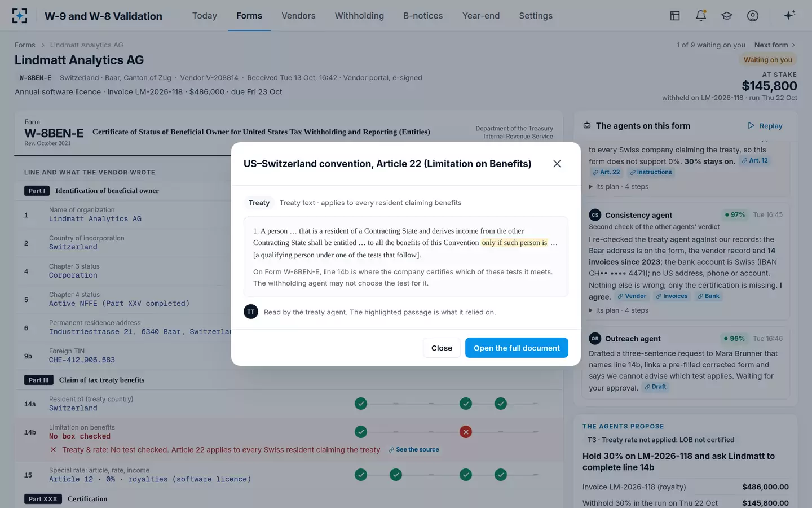Click the 97% confidence badge
This screenshot has height=508, width=812.
pos(735,215)
